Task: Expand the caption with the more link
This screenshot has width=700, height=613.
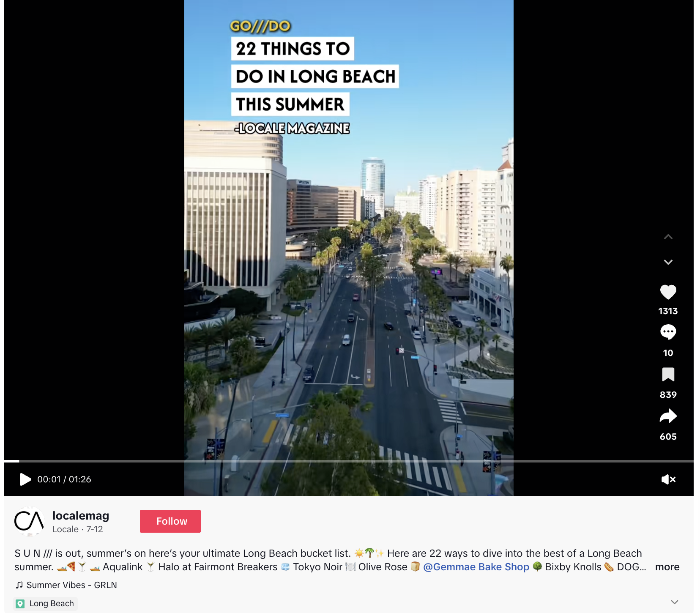Action: click(667, 567)
